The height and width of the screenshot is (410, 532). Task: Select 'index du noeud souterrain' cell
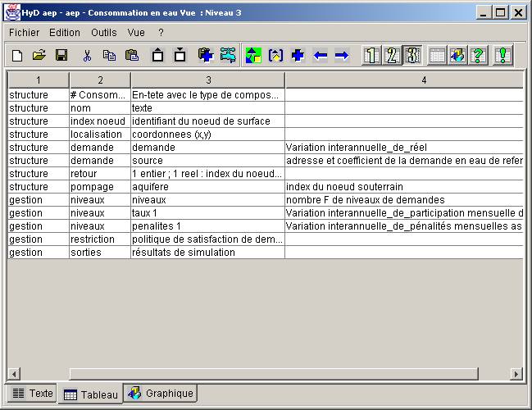pyautogui.click(x=404, y=187)
